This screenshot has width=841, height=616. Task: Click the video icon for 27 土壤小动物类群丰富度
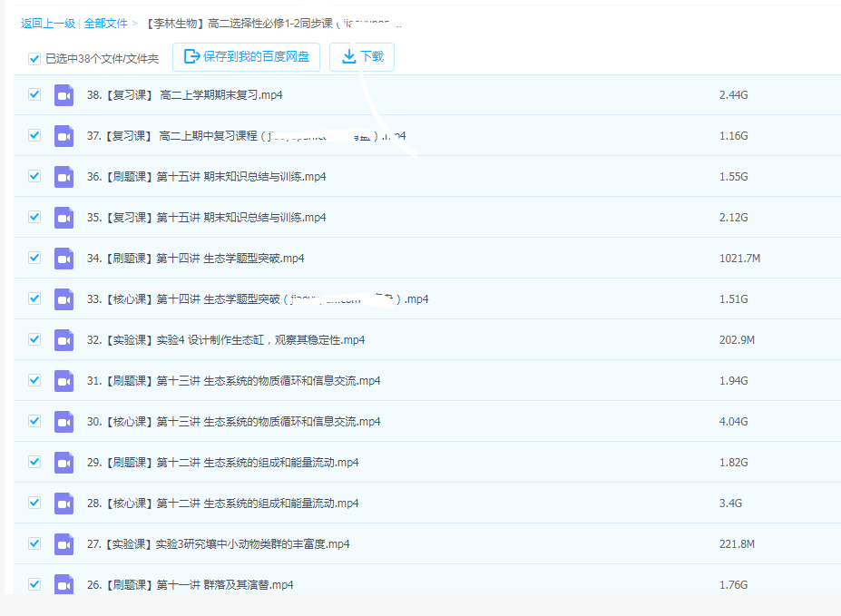click(63, 543)
